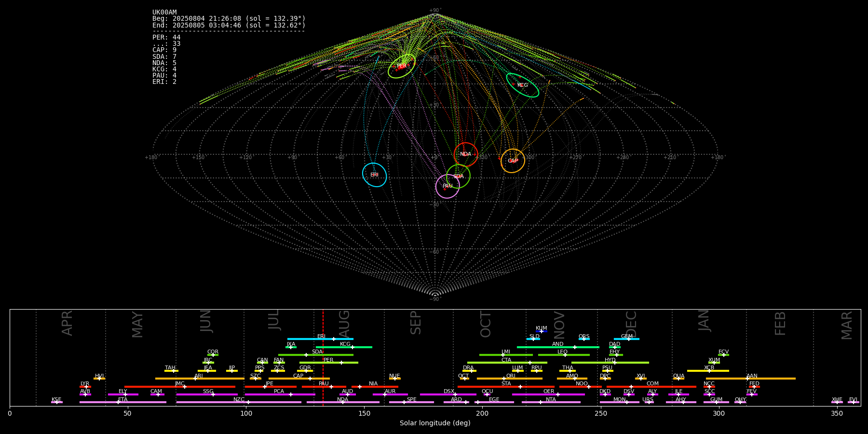Click the SPE shower bar in September
The height and width of the screenshot is (434, 868).
point(411,402)
